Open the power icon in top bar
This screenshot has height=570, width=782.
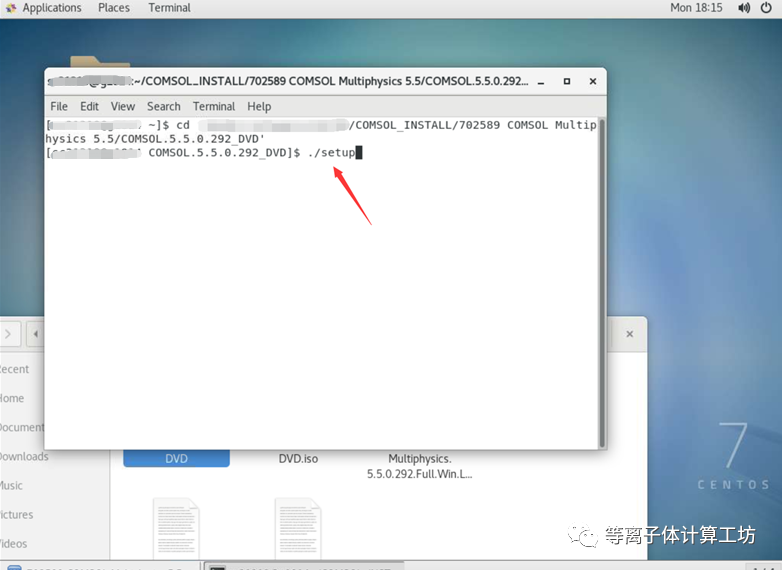766,8
